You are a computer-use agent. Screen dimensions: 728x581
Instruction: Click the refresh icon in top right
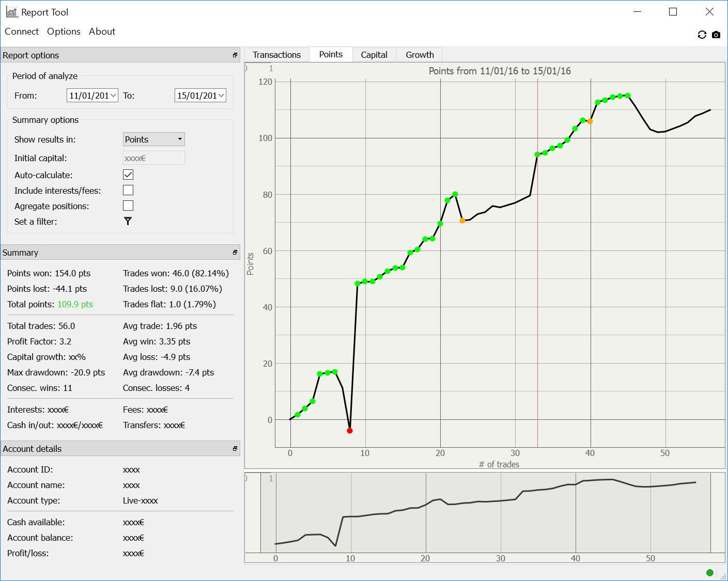click(x=702, y=35)
